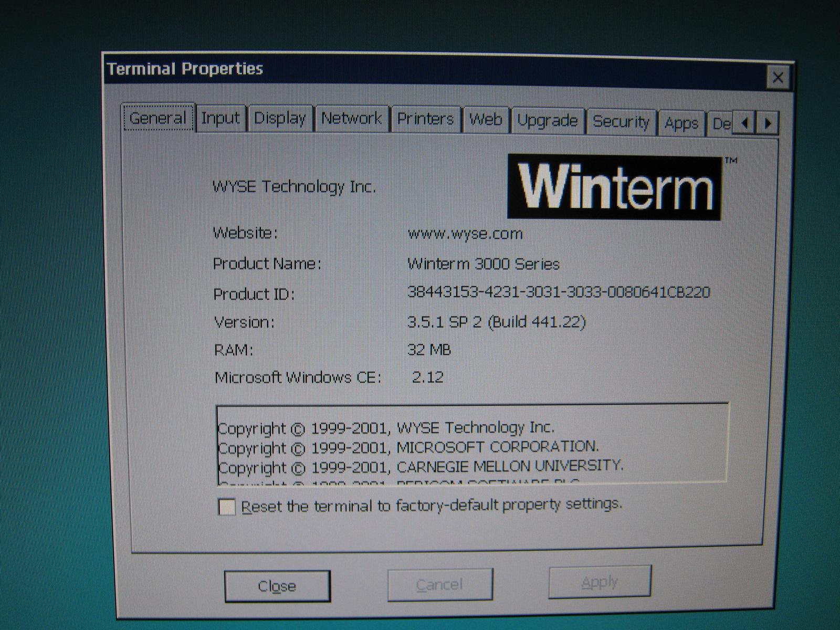This screenshot has height=630, width=840.
Task: Enable reset to factory-default settings checkbox
Action: [227, 507]
